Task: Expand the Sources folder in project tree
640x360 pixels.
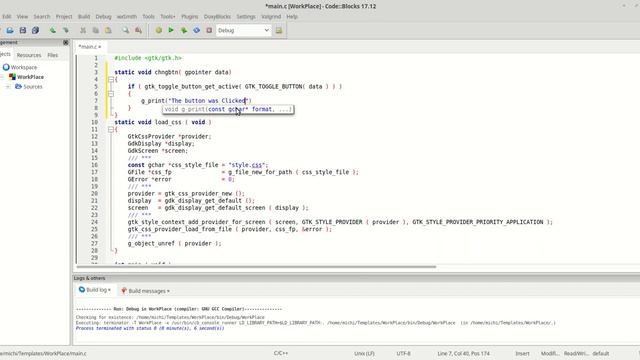Action: pyautogui.click(x=7, y=87)
